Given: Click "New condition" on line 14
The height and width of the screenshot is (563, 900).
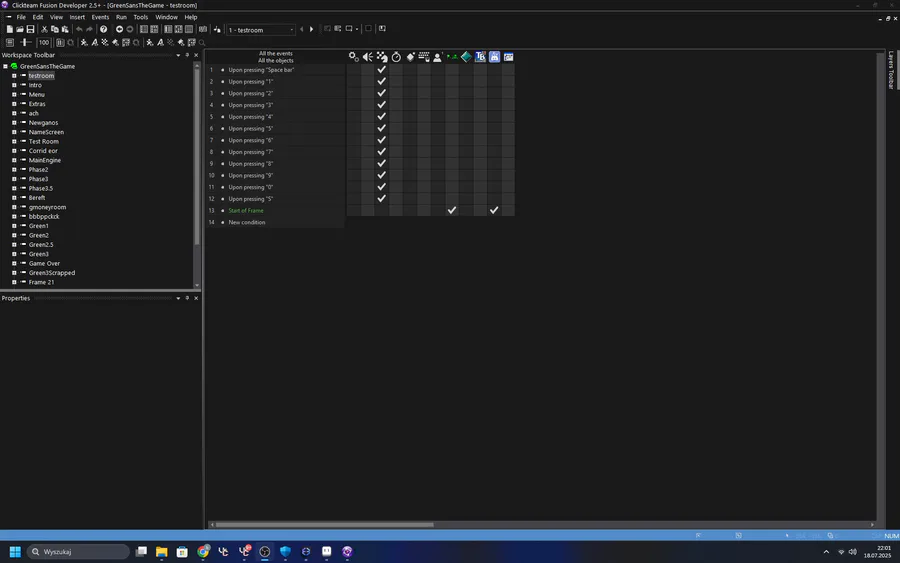Looking at the screenshot, I should (x=247, y=223).
